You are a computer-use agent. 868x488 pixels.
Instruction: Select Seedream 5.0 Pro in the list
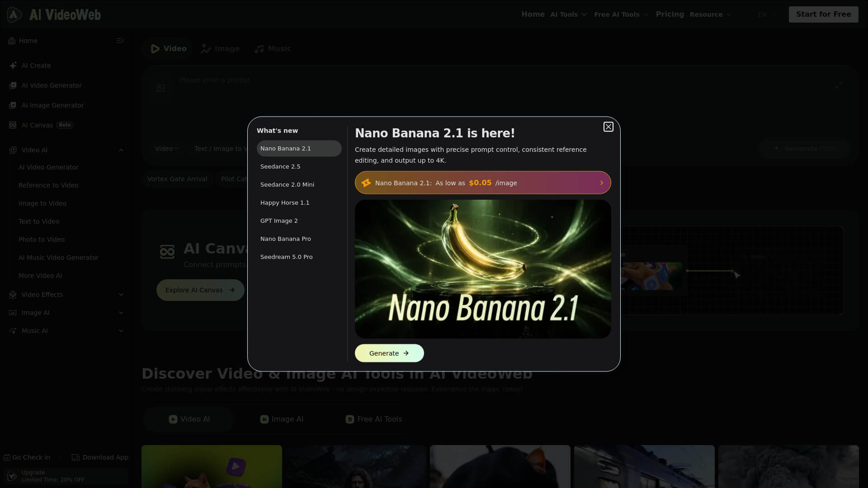point(299,257)
